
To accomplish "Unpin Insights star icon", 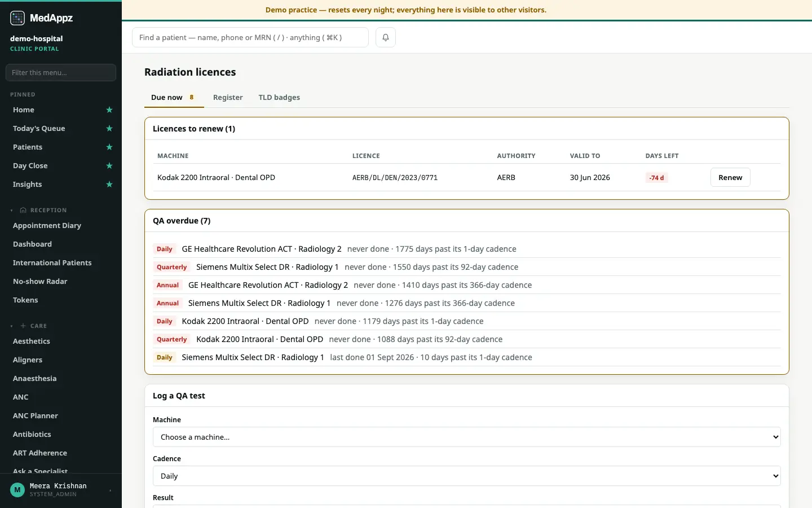I will coord(109,184).
